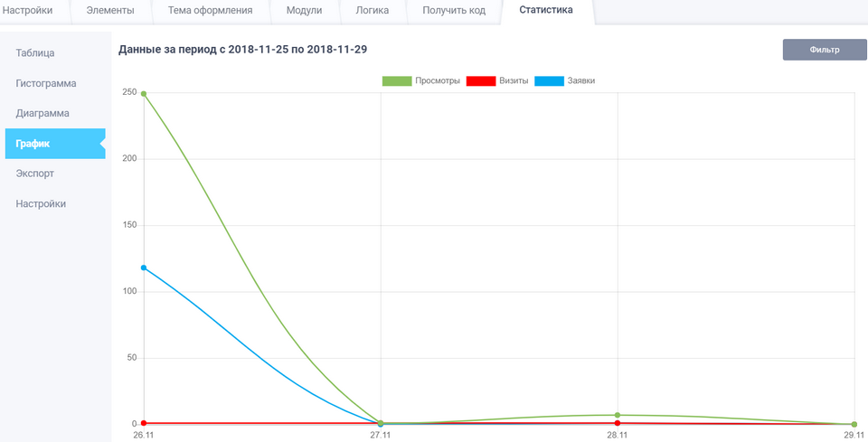Image resolution: width=868 pixels, height=442 pixels.
Task: Go to the Модули tab
Action: (x=304, y=11)
